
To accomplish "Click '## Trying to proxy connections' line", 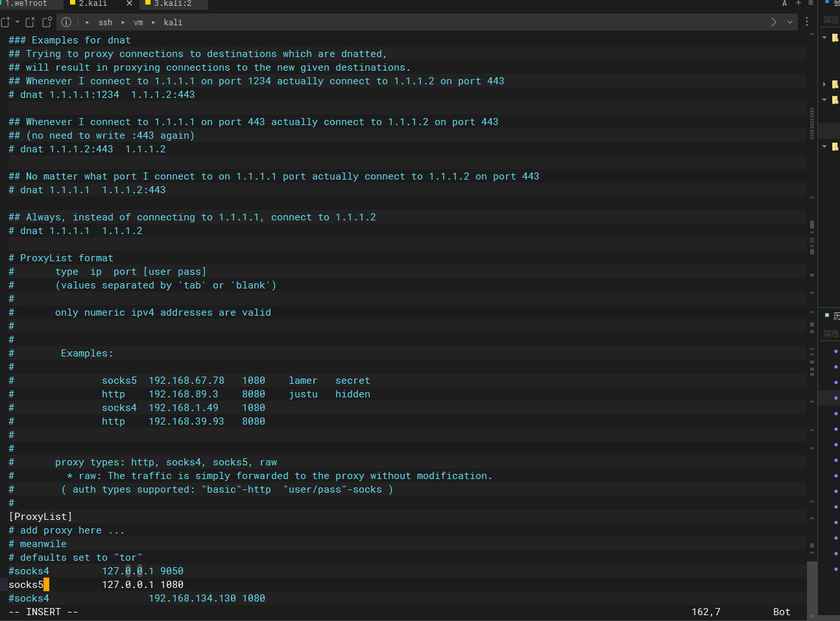I will pyautogui.click(x=198, y=54).
